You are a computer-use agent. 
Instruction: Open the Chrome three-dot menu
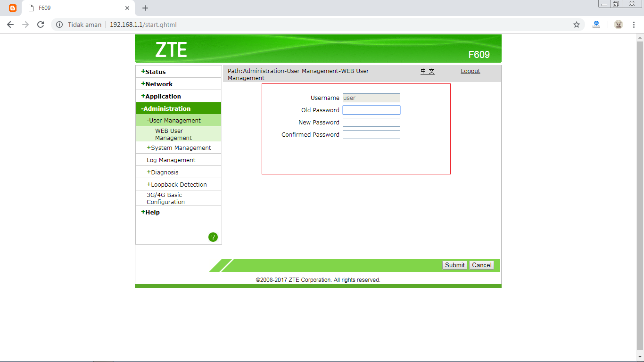click(634, 25)
